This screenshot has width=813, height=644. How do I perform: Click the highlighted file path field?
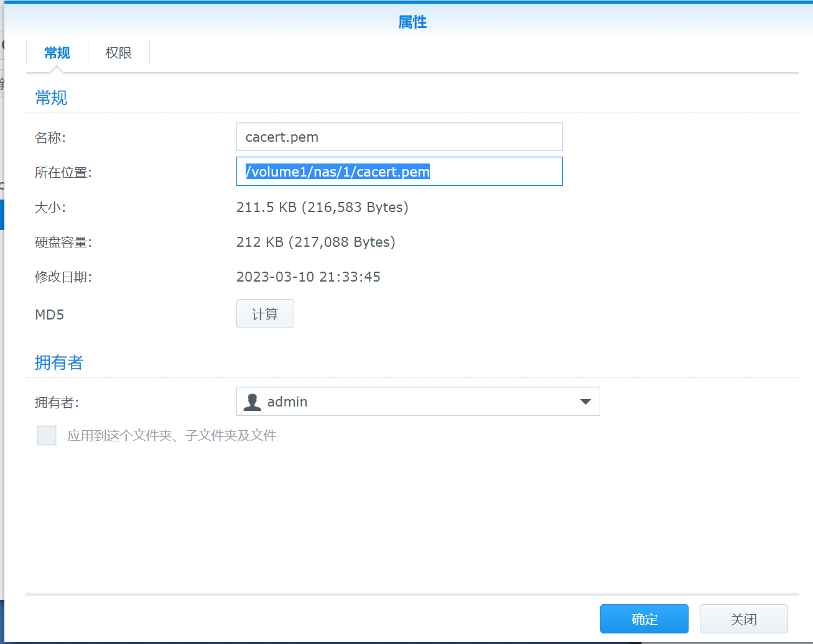399,171
